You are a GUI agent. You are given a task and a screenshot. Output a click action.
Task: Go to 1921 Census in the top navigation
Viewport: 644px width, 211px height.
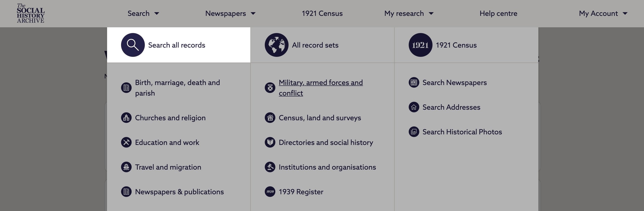pyautogui.click(x=322, y=13)
